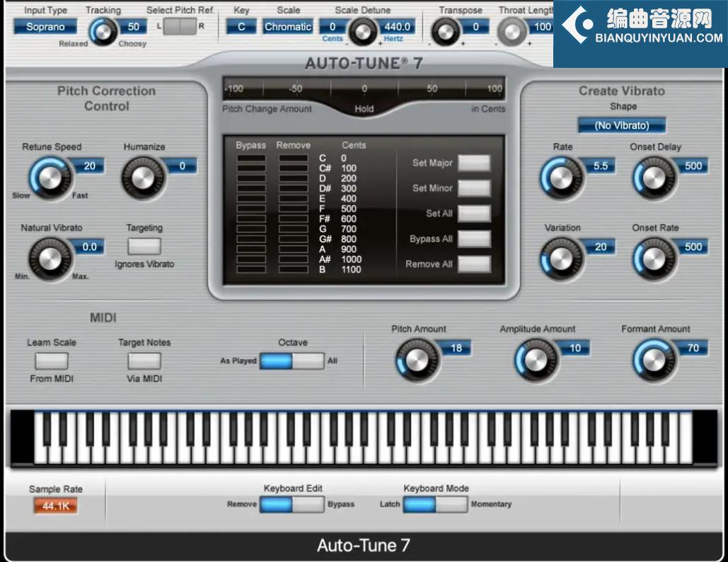Toggle Learn Scale From MIDI button
Image resolution: width=728 pixels, height=562 pixels.
(x=52, y=361)
